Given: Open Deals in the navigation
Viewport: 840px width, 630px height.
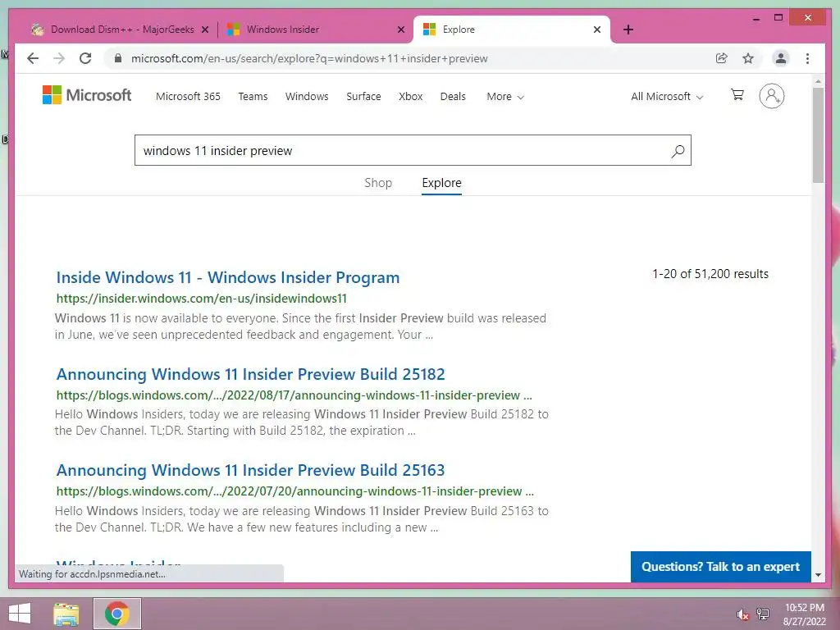Looking at the screenshot, I should click(453, 97).
